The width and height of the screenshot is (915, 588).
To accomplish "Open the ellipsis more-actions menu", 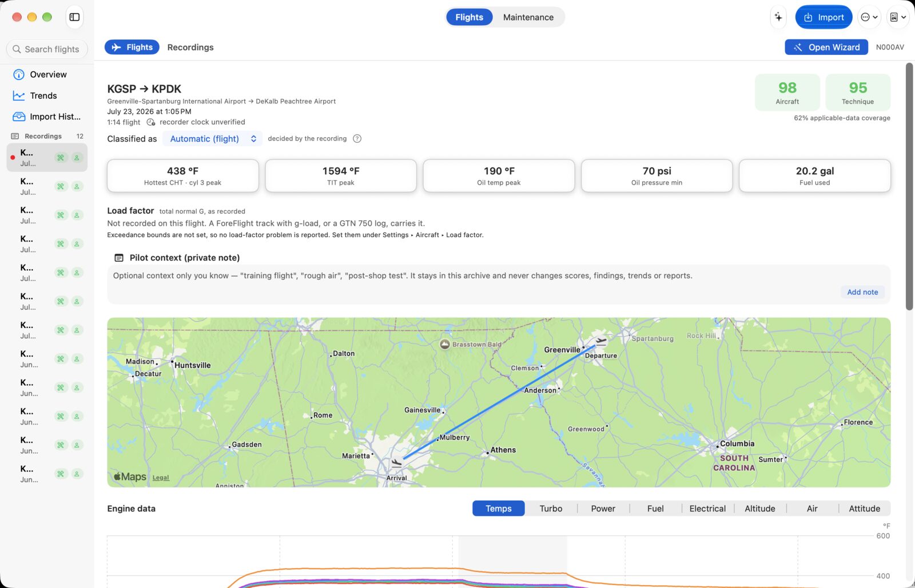I will (869, 17).
